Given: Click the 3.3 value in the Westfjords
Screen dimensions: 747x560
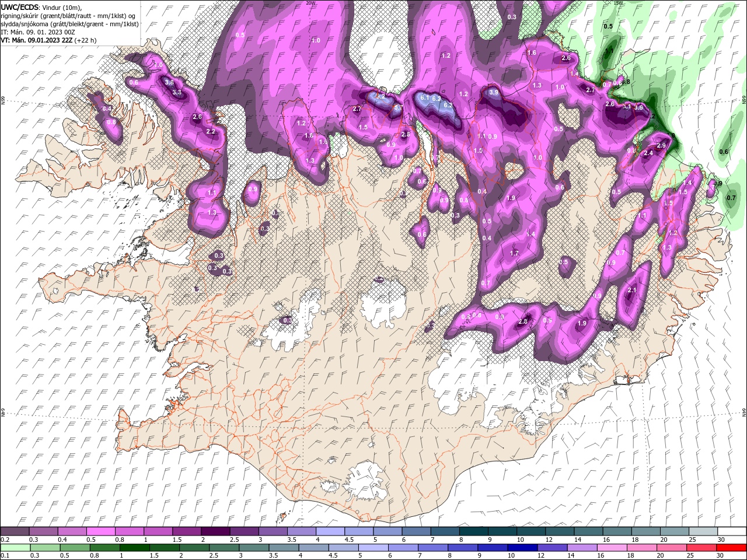Looking at the screenshot, I should point(177,92).
